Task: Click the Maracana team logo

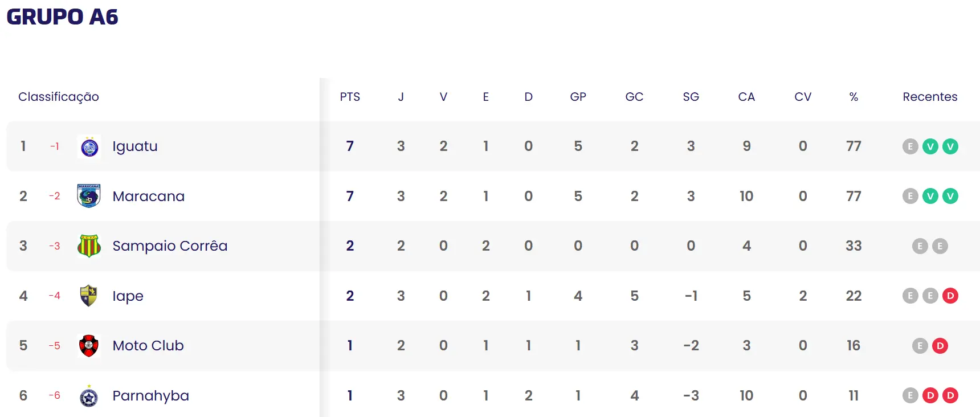Action: (x=89, y=196)
